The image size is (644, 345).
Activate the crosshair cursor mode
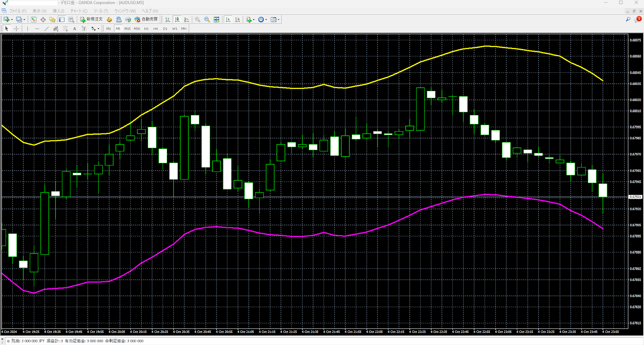(x=16, y=29)
